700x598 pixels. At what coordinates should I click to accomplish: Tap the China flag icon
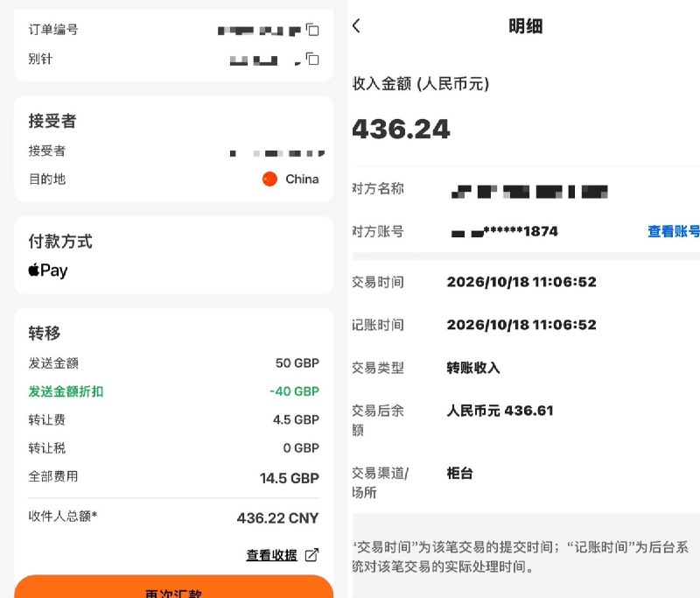(x=269, y=179)
